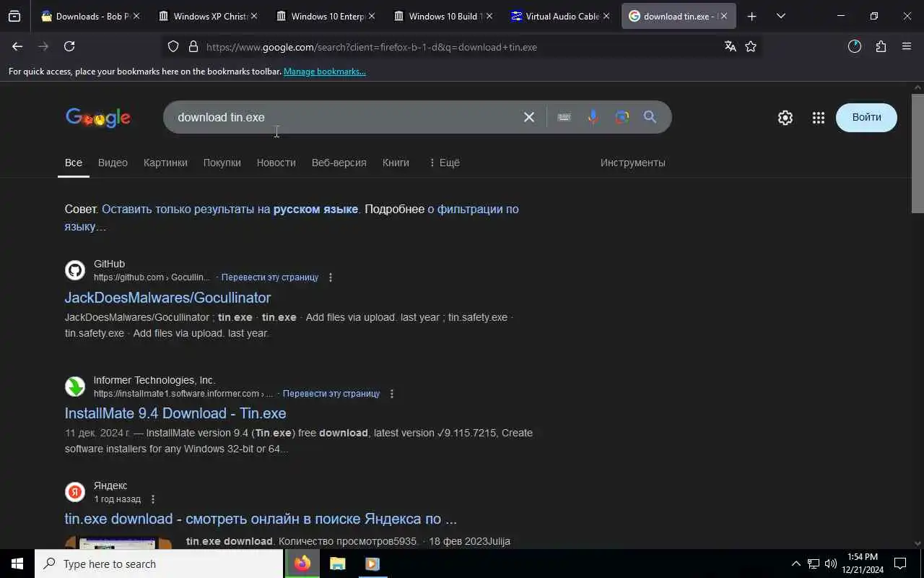This screenshot has width=924, height=578.
Task: Click the page vertical scrollbar thumb
Action: click(x=918, y=153)
